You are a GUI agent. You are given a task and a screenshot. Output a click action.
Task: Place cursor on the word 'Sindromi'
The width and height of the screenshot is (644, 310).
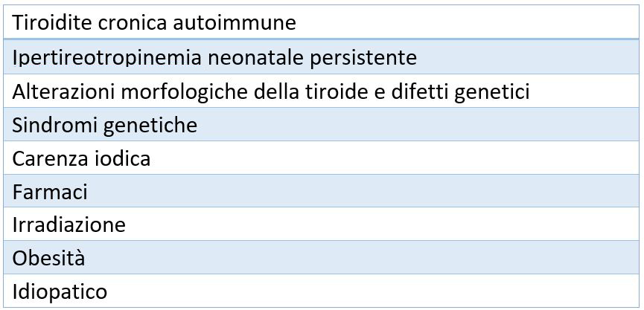(48, 125)
